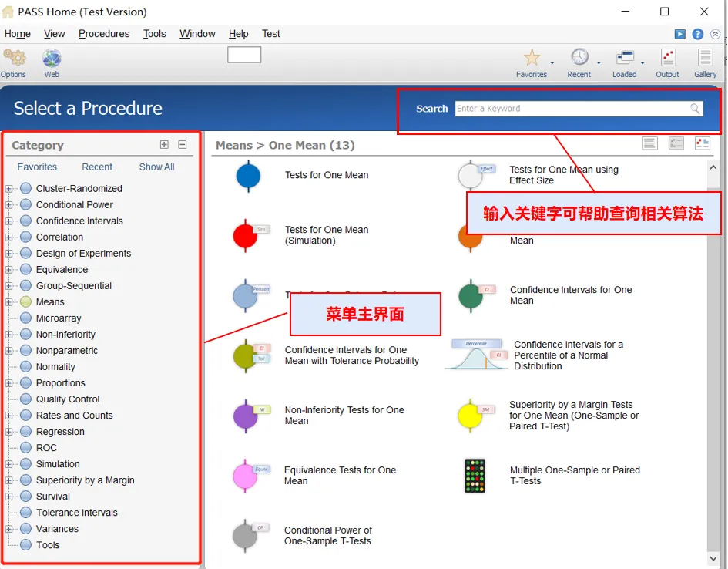728x569 pixels.
Task: Select the ROC category
Action: pos(46,448)
